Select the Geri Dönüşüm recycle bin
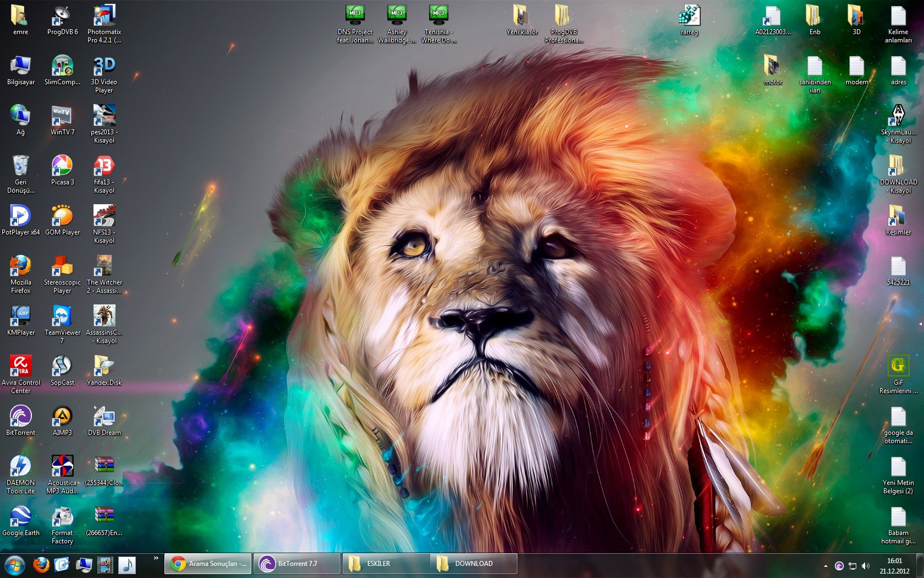 [x=20, y=175]
